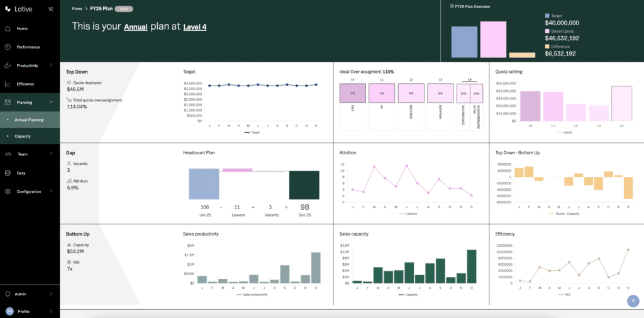Open Performance via its gauge icon
The width and height of the screenshot is (644, 318).
tap(8, 47)
